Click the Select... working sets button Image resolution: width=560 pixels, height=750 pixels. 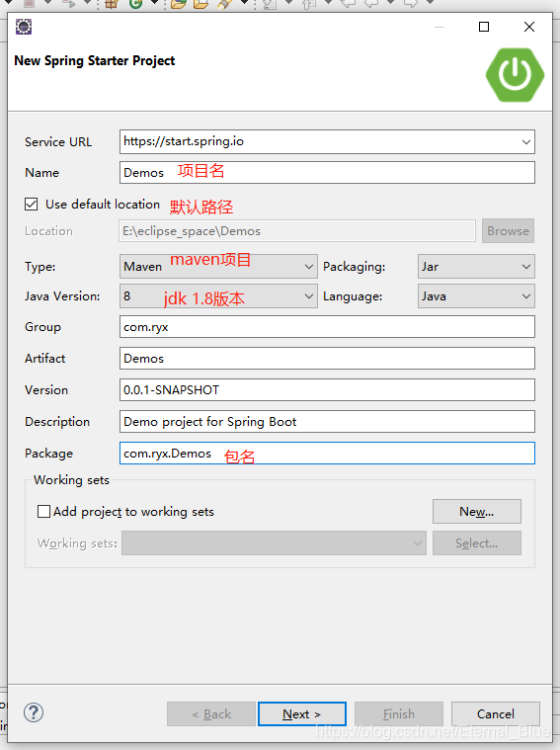tap(477, 542)
